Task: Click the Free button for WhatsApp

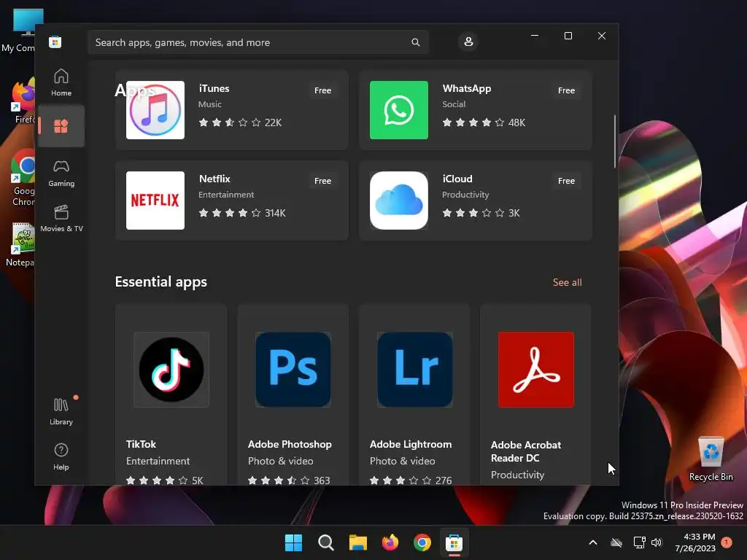Action: pos(566,90)
